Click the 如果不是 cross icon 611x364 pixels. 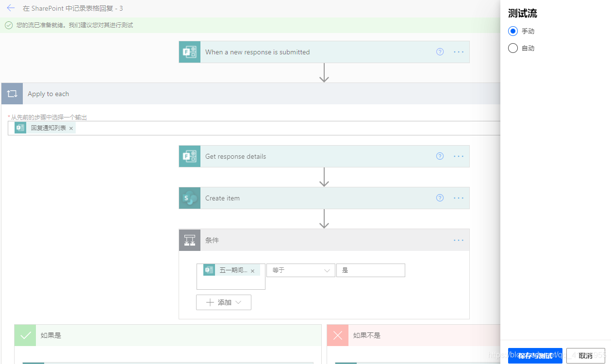pyautogui.click(x=338, y=335)
